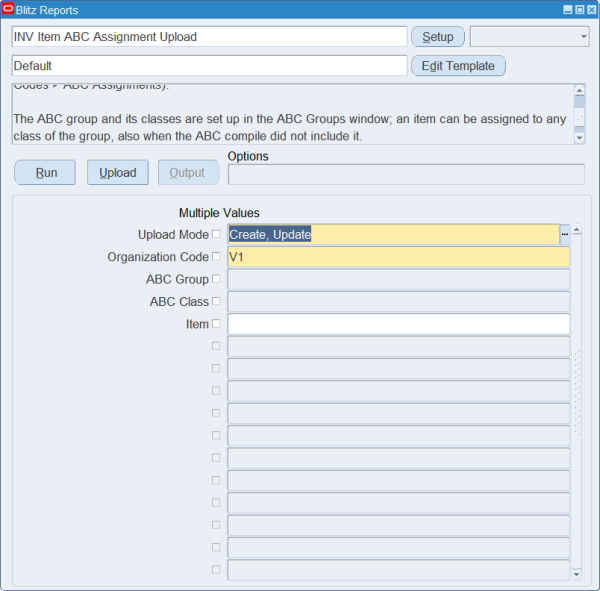Click the Multiple Values column heading
This screenshot has width=600, height=591.
coord(219,213)
